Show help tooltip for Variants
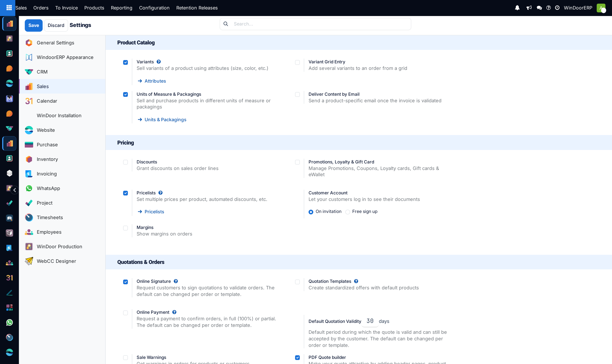The height and width of the screenshot is (364, 612). [159, 62]
